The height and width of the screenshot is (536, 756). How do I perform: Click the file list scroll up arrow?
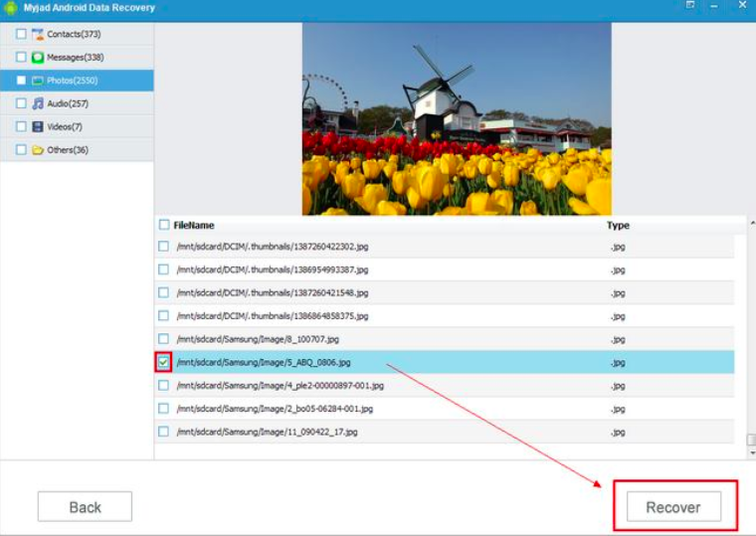[x=750, y=222]
